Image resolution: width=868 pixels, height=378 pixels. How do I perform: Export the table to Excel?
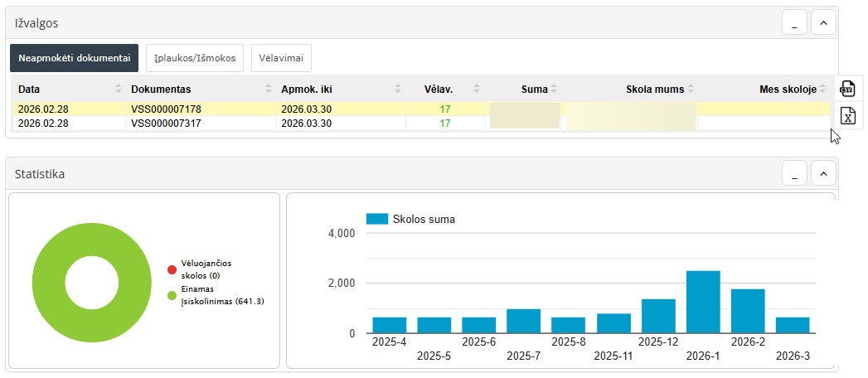click(847, 116)
